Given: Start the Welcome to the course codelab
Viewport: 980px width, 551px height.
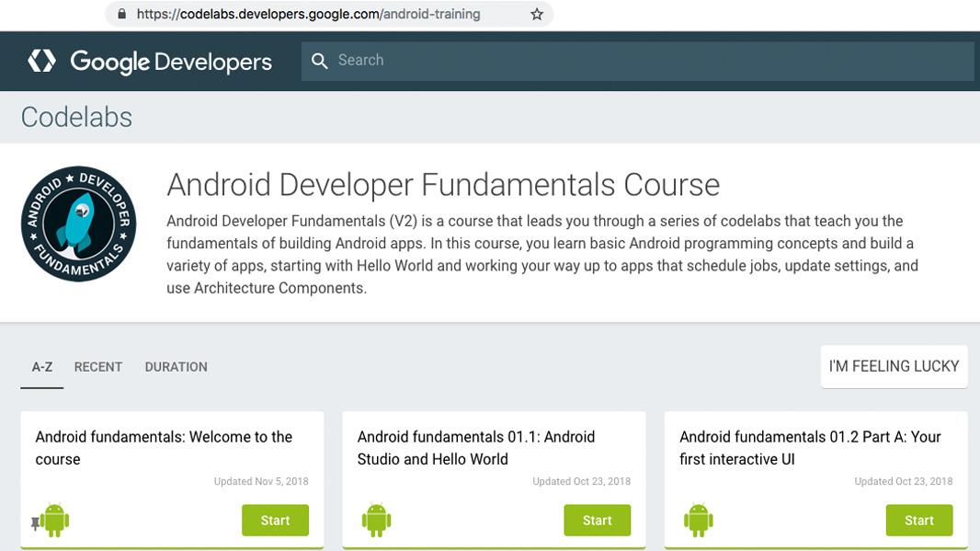Looking at the screenshot, I should (x=275, y=520).
